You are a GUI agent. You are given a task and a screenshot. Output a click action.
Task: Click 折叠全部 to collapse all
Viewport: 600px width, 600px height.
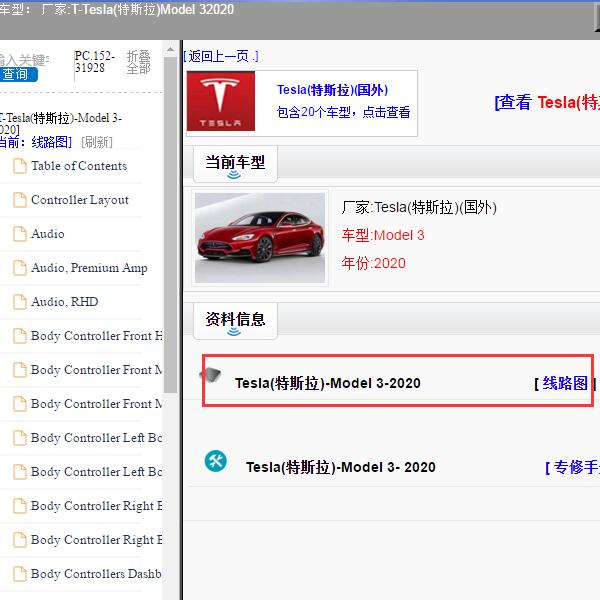[139, 62]
